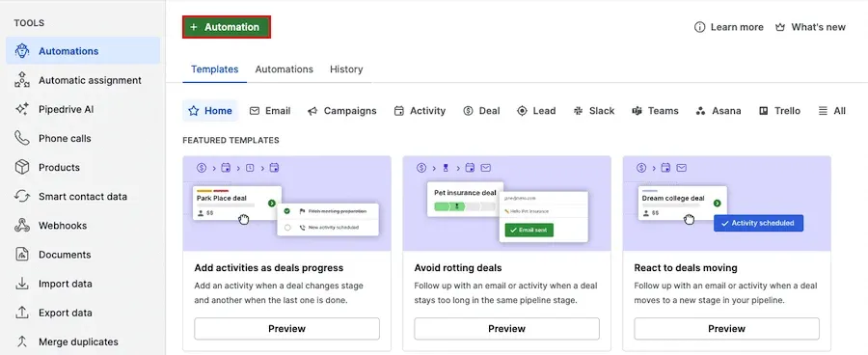
Task: Click the Campaigns megaphone icon
Action: tap(312, 111)
